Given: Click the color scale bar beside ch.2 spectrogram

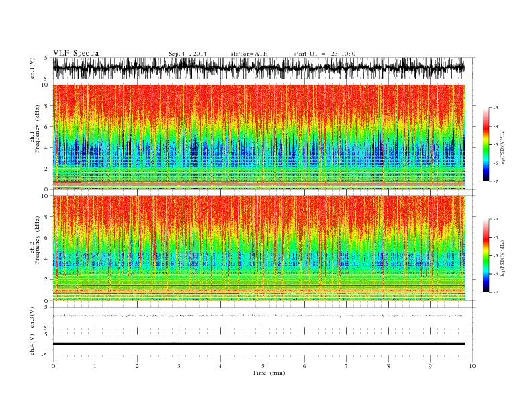Looking at the screenshot, I should [x=486, y=255].
